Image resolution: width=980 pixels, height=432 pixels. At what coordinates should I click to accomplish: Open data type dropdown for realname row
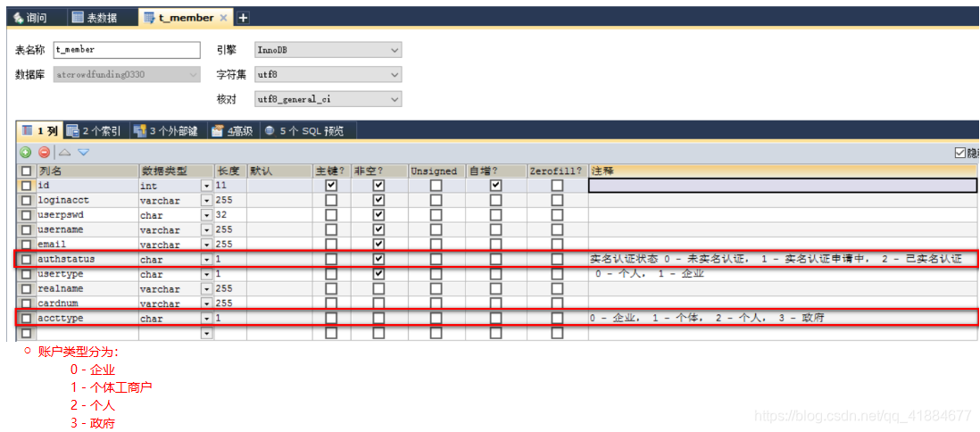(x=207, y=289)
